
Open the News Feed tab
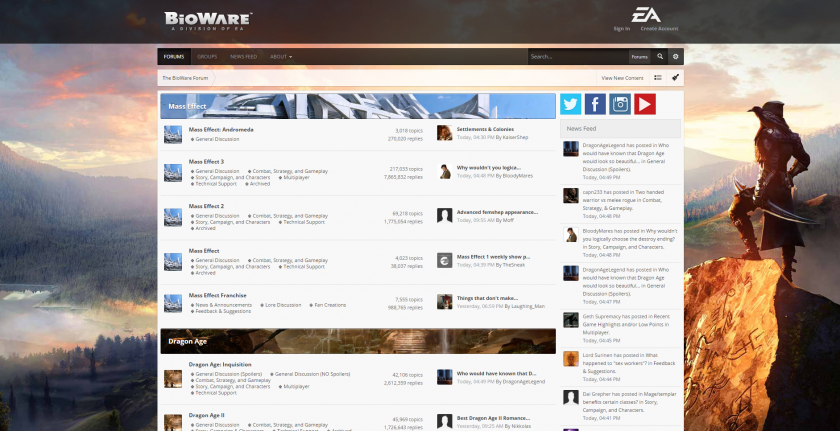pos(243,57)
